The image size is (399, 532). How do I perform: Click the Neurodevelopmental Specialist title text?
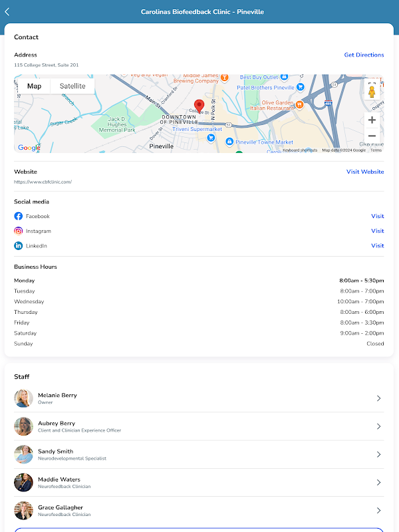click(72, 458)
